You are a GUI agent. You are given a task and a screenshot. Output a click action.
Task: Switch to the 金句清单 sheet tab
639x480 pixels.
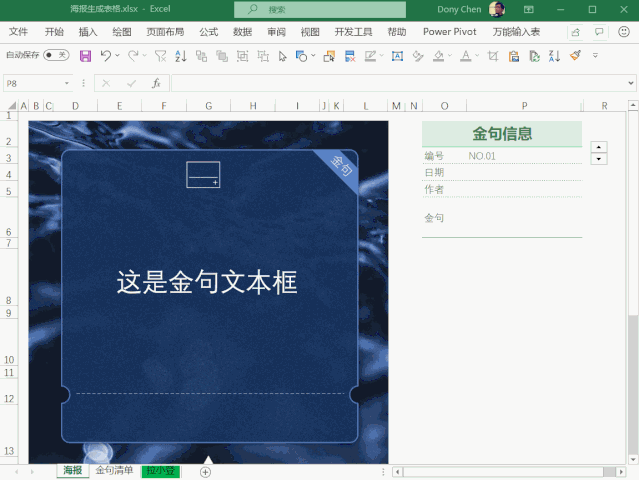[x=114, y=470]
